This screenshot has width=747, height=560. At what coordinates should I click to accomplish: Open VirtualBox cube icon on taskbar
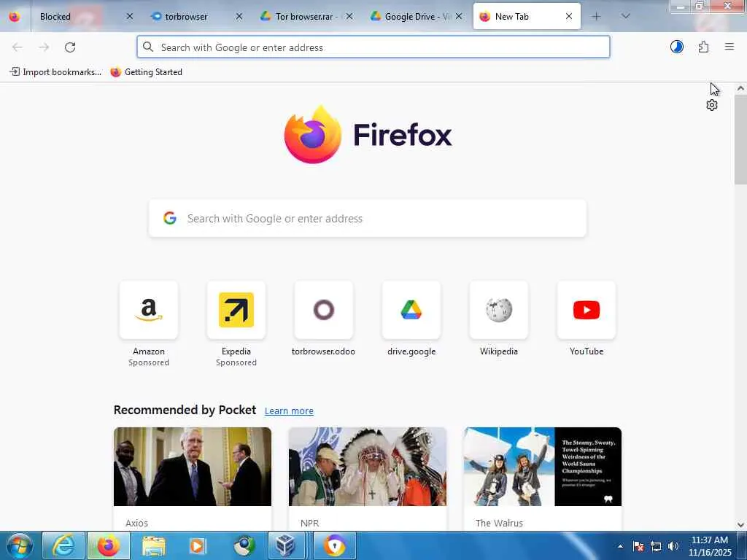click(x=286, y=545)
